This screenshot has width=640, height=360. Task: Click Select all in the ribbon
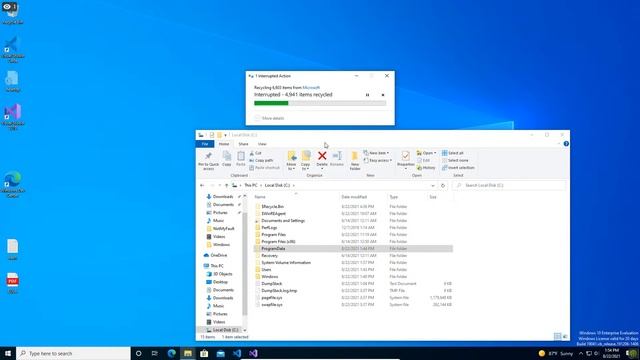[453, 153]
